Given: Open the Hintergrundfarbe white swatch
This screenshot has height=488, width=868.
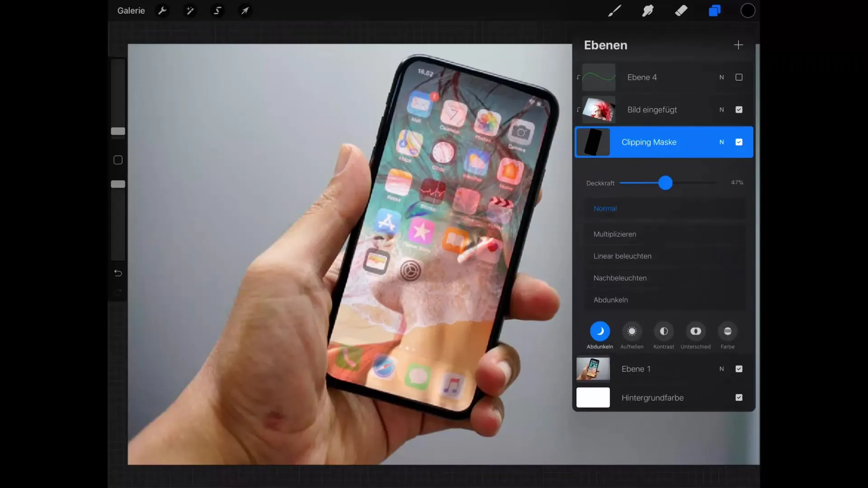Looking at the screenshot, I should [x=593, y=398].
